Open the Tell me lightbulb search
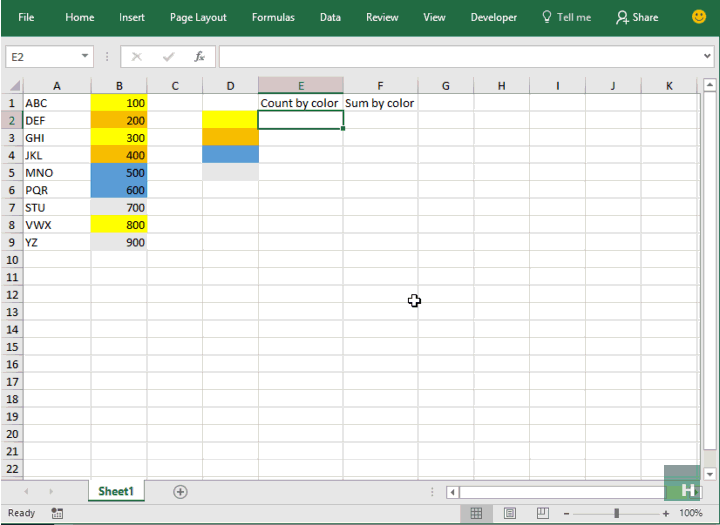720x525 pixels. pos(567,17)
